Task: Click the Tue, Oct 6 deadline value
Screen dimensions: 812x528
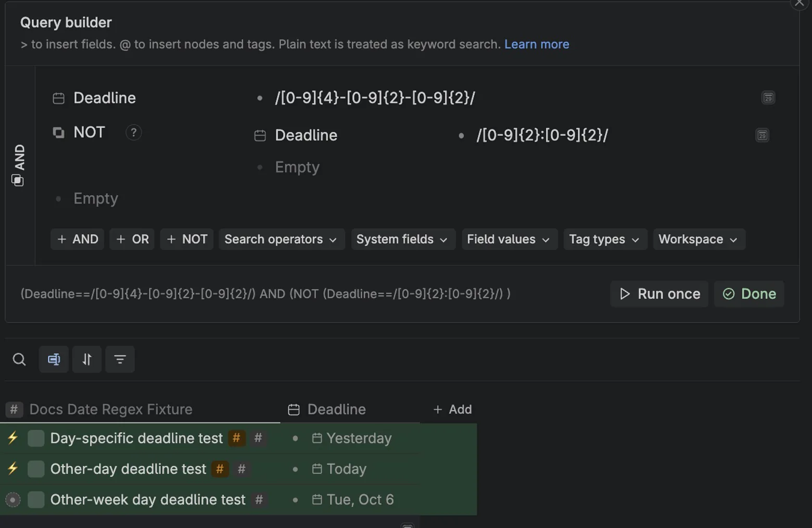Action: pos(353,500)
